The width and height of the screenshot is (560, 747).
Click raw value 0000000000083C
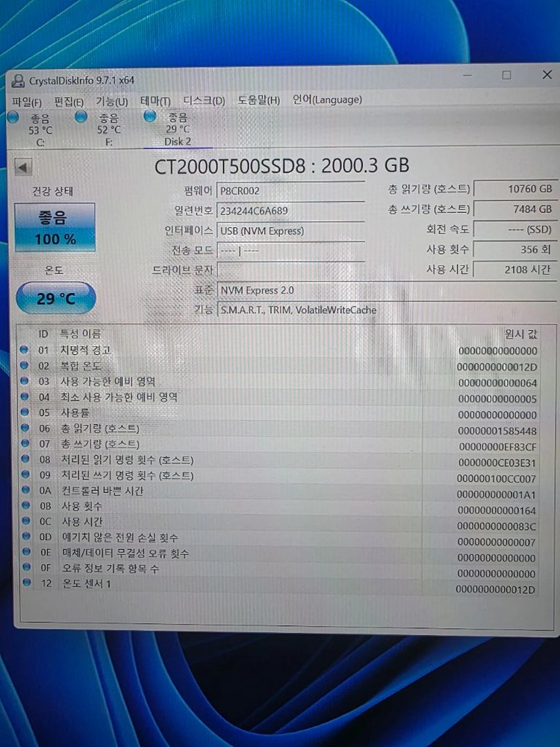[497, 527]
